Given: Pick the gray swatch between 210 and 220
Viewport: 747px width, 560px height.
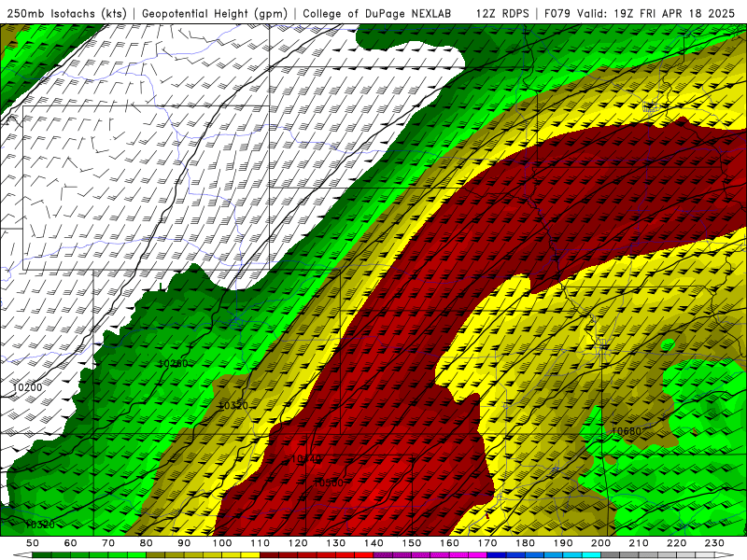Looking at the screenshot, I should pos(657,555).
